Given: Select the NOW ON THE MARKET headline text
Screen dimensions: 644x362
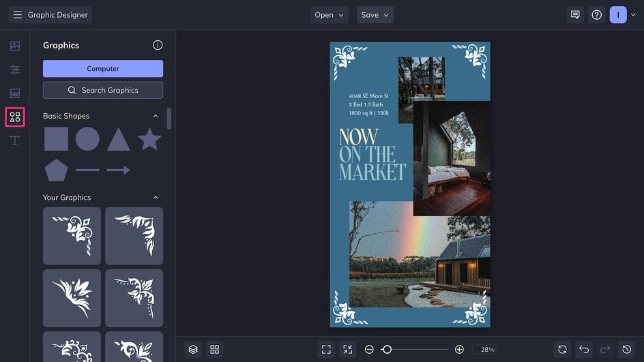Looking at the screenshot, I should point(372,155).
